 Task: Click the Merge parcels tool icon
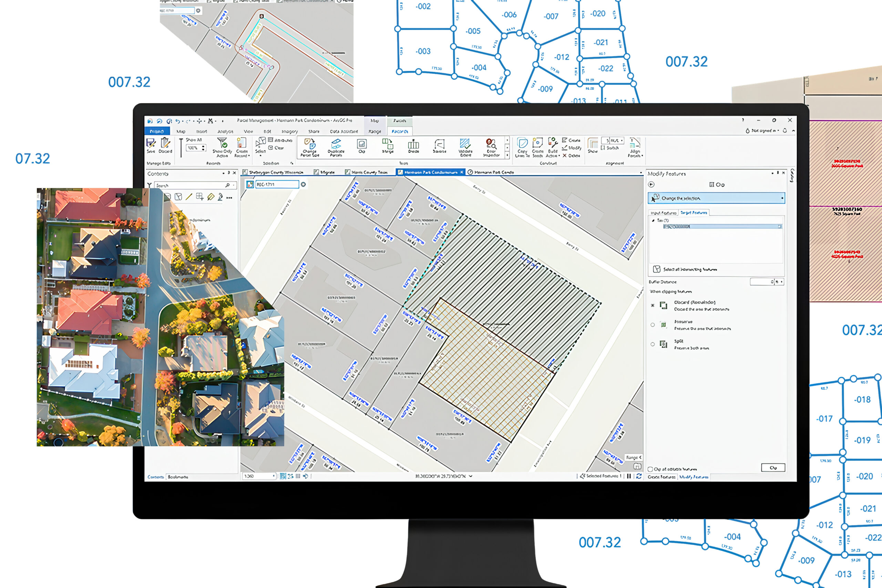(x=387, y=144)
